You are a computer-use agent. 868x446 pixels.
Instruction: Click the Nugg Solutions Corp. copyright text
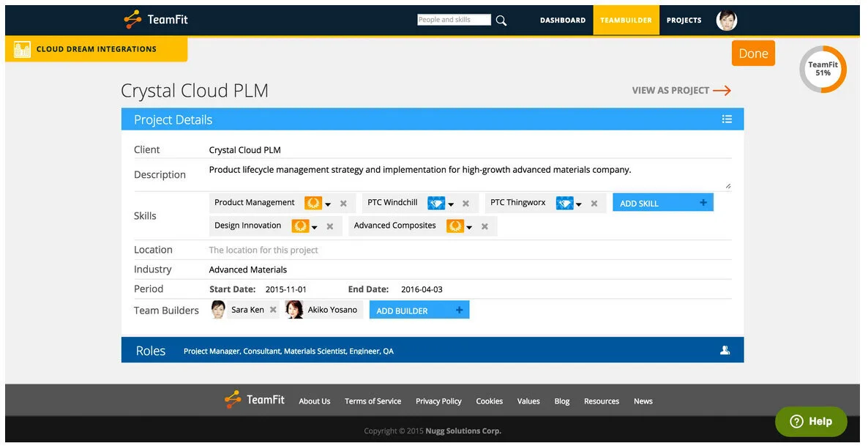coord(463,431)
